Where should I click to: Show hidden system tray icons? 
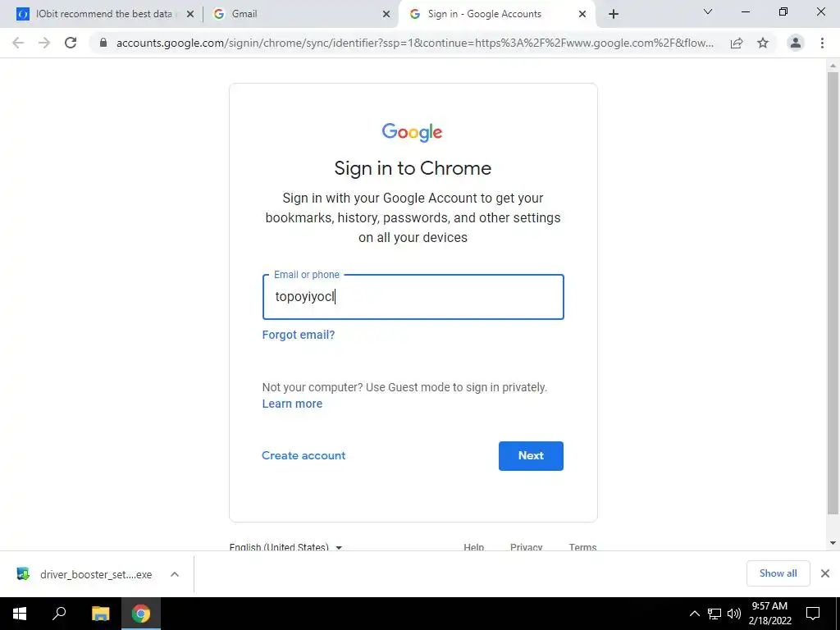tap(694, 614)
